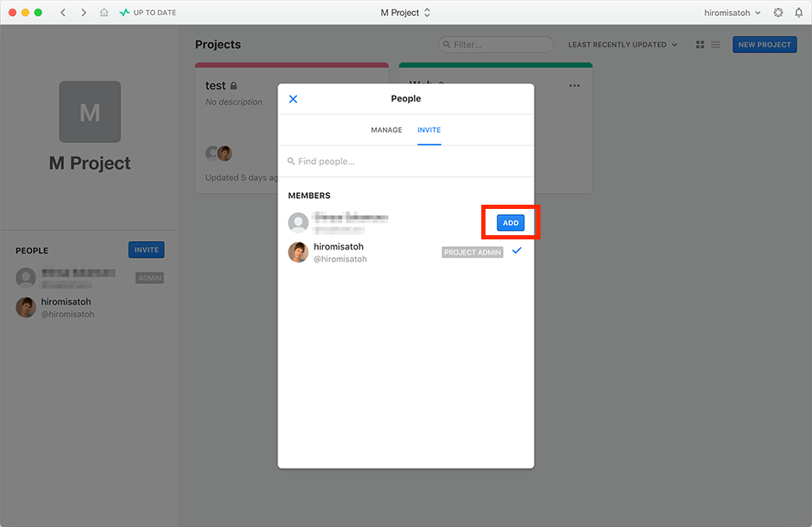812x527 pixels.
Task: Click the MEMBERS section heading
Action: [310, 195]
